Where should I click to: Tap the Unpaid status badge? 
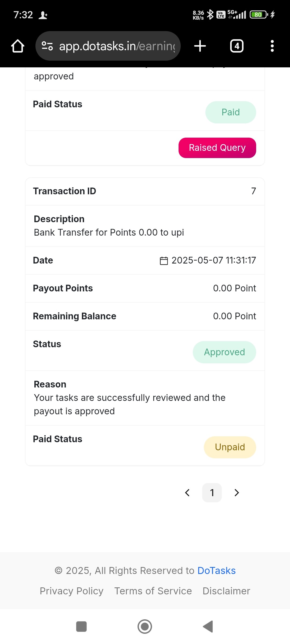pos(230,447)
